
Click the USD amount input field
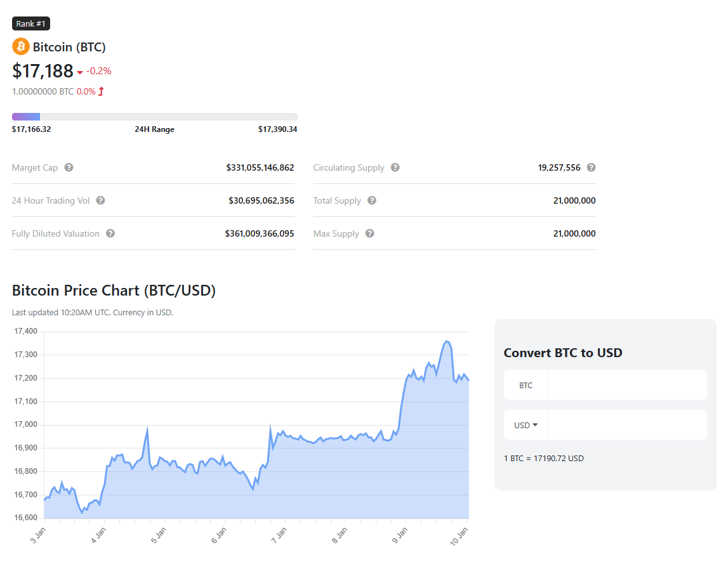pyautogui.click(x=627, y=424)
